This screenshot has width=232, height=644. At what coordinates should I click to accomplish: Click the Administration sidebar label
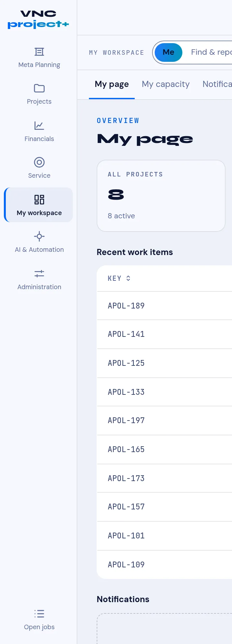39,287
